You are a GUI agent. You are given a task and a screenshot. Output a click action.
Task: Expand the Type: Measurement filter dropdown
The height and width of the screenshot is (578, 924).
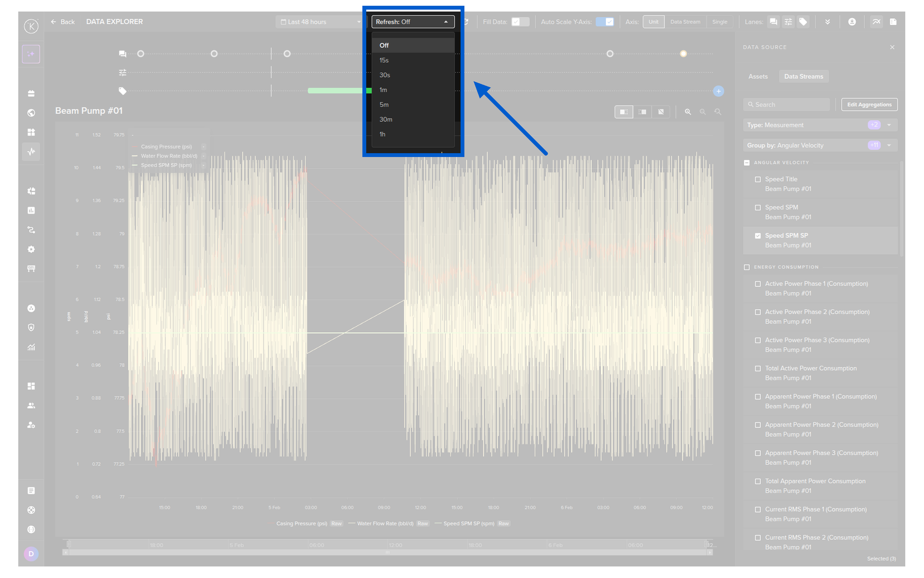(x=889, y=125)
